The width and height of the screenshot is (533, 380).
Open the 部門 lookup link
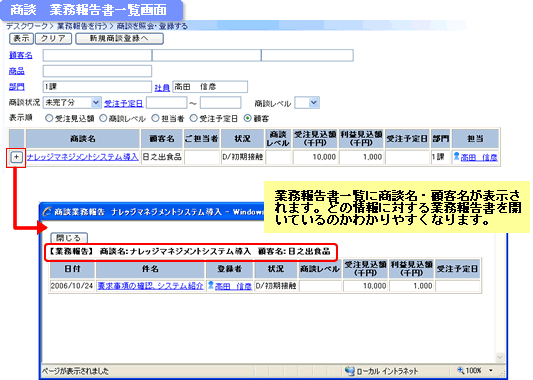point(17,87)
